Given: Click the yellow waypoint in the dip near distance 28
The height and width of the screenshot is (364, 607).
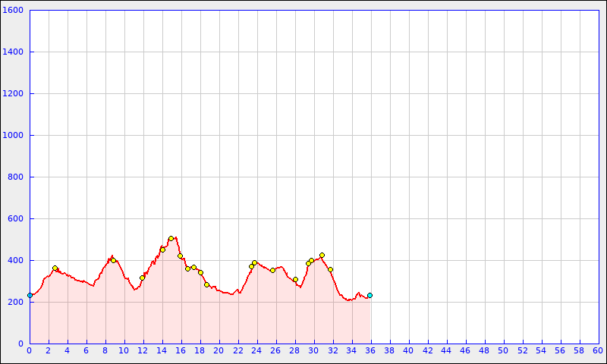Looking at the screenshot, I should coord(295,279).
